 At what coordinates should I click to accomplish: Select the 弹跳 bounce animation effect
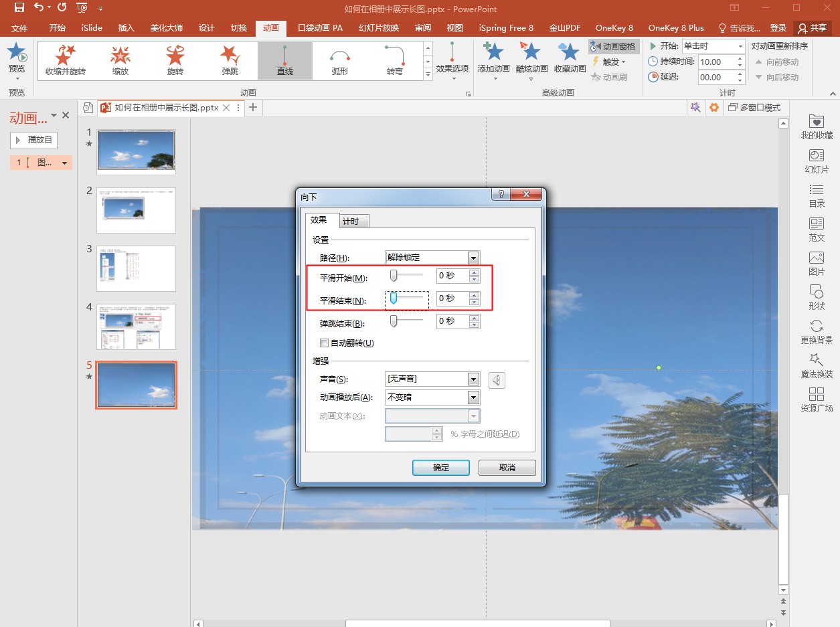point(230,60)
